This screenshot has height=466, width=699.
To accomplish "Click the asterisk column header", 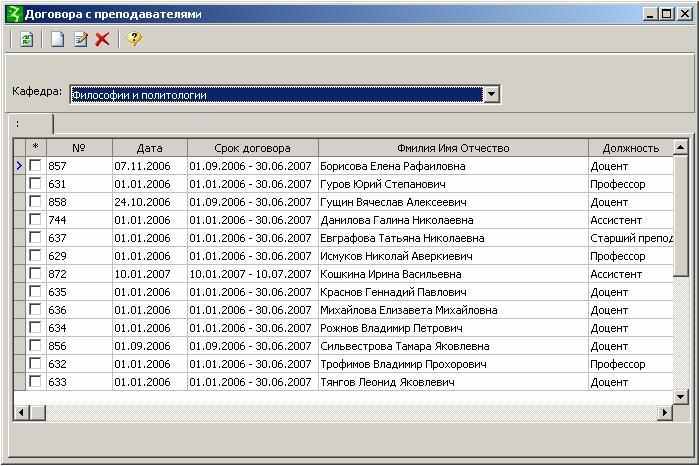I will (x=36, y=148).
